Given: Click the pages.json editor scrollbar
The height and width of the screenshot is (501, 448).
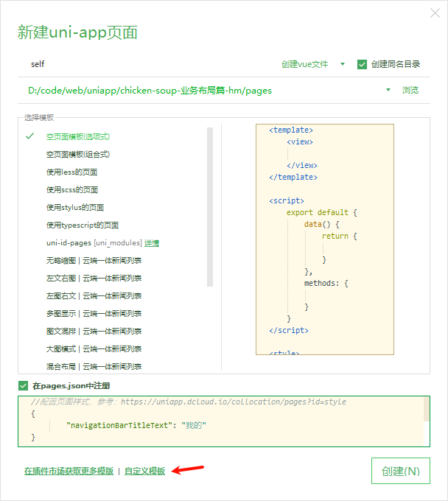Looking at the screenshot, I should coord(427,409).
